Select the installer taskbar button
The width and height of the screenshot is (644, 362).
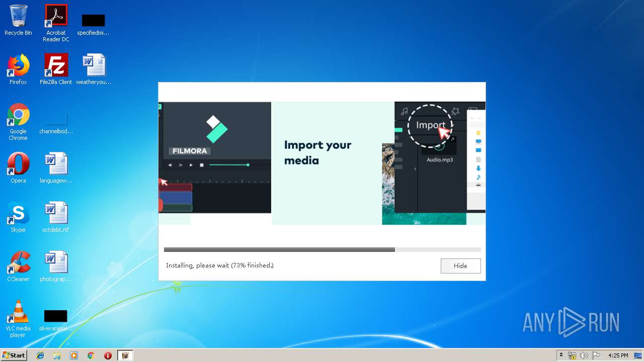point(125,355)
